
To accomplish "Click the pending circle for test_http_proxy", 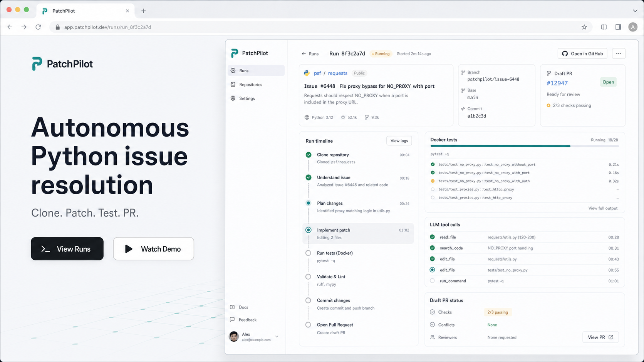I will tap(433, 198).
